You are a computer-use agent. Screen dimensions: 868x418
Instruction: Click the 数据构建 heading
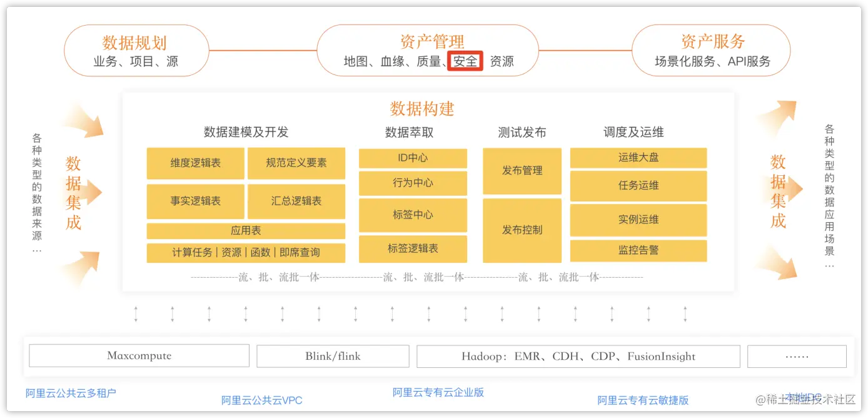422,109
